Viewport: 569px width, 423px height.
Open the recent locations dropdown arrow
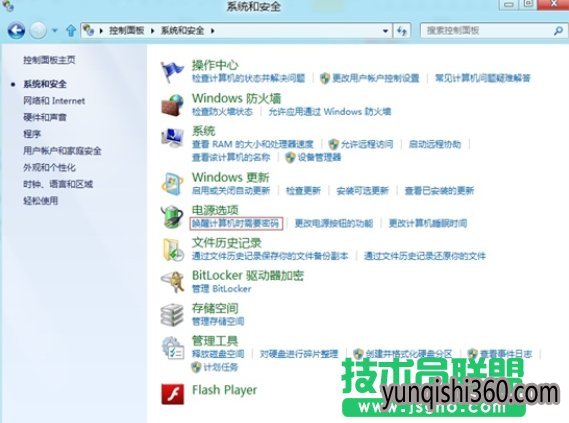[55, 31]
